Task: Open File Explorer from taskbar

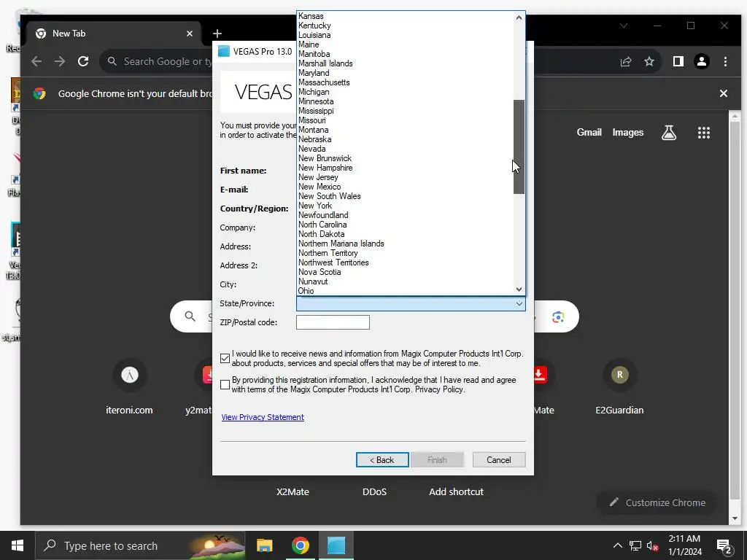Action: click(264, 545)
